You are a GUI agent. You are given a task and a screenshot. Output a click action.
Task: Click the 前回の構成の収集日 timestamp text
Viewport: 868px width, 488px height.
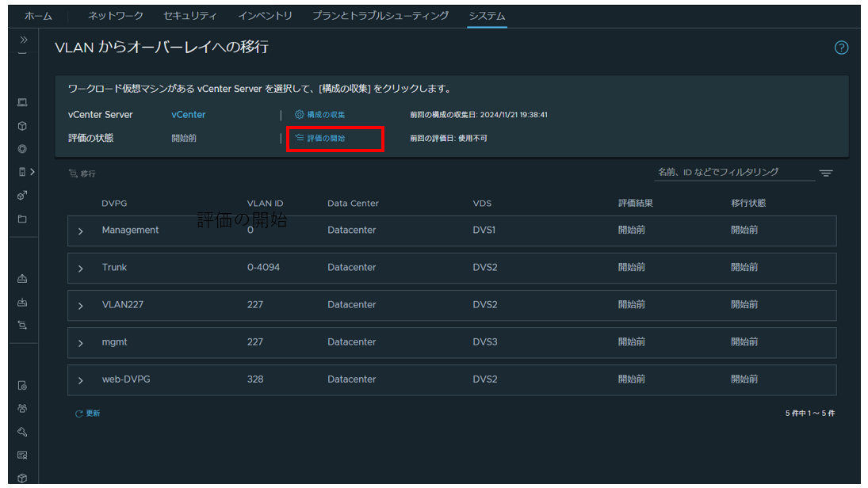(478, 115)
